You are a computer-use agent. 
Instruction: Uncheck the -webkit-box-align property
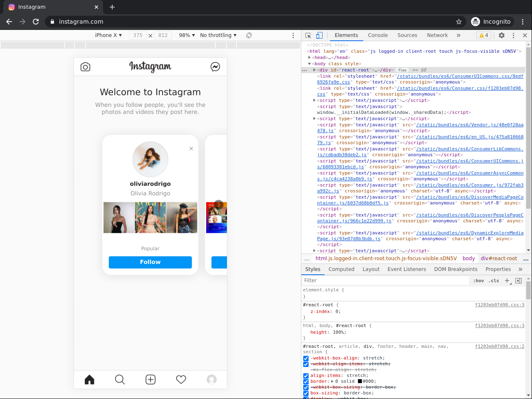tap(306, 358)
